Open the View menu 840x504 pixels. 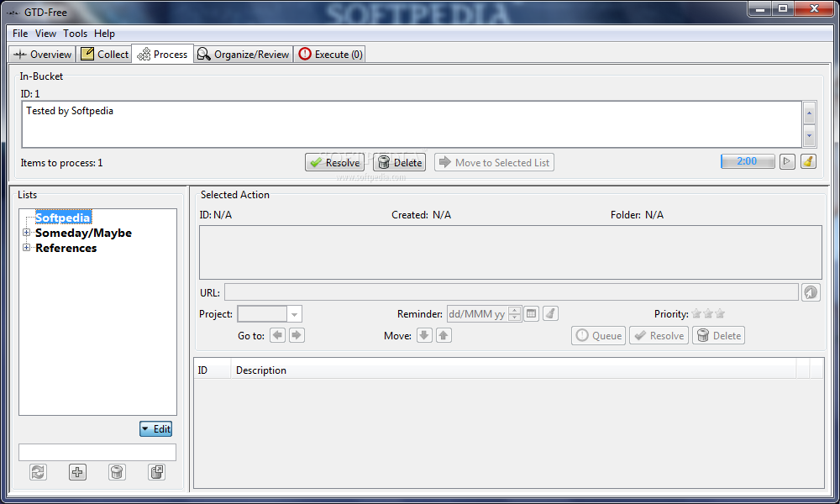45,34
